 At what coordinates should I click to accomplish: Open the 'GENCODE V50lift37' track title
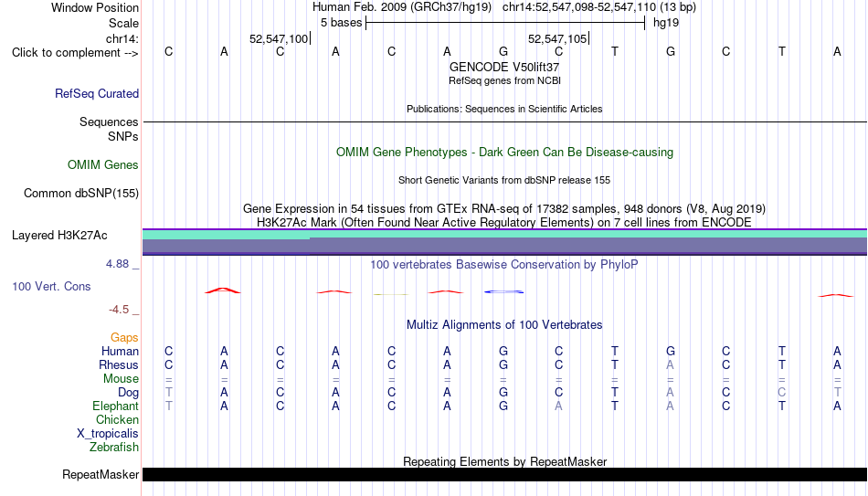click(x=504, y=67)
